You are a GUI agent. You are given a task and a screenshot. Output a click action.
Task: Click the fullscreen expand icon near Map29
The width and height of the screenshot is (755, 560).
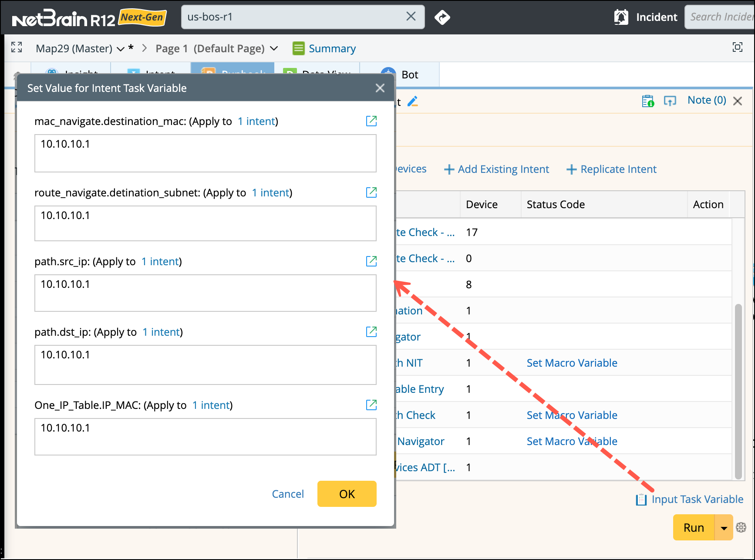(17, 47)
